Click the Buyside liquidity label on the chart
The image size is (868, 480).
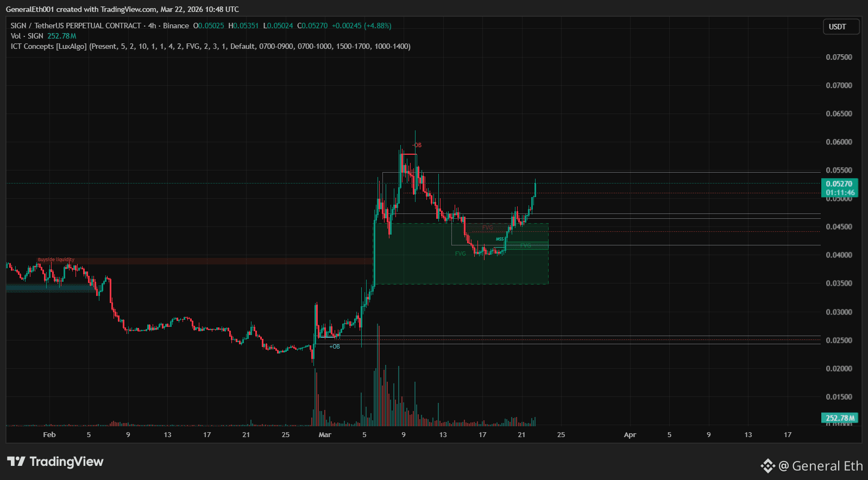tap(56, 260)
